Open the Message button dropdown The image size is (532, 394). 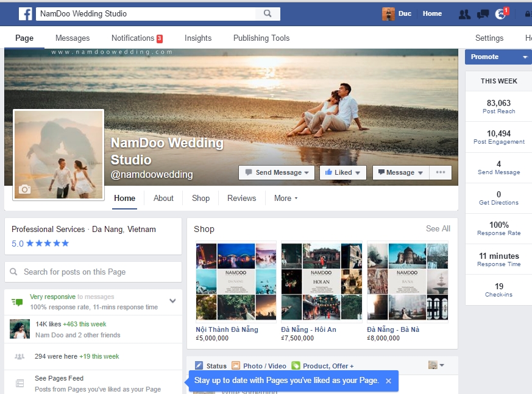pyautogui.click(x=420, y=172)
